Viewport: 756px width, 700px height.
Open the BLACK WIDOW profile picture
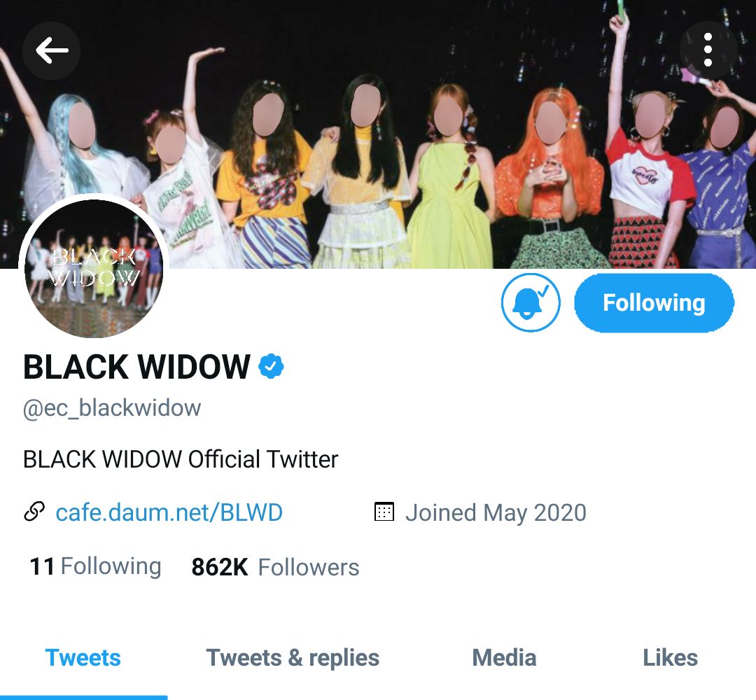(94, 268)
